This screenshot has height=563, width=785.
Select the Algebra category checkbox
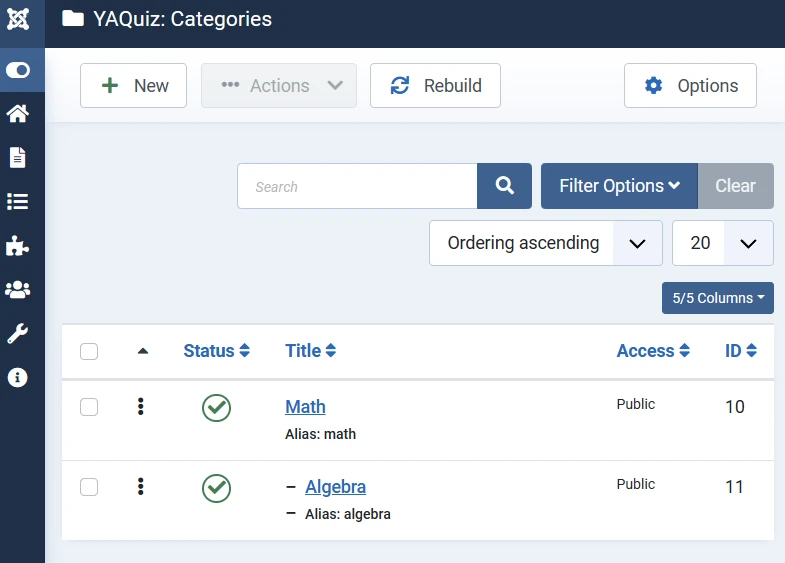tap(89, 487)
